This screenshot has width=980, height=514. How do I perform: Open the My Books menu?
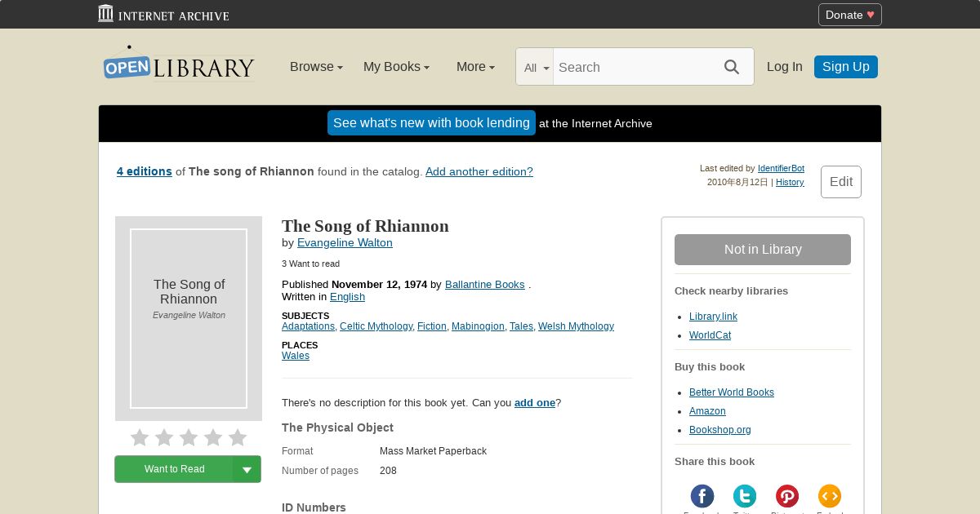tap(396, 67)
